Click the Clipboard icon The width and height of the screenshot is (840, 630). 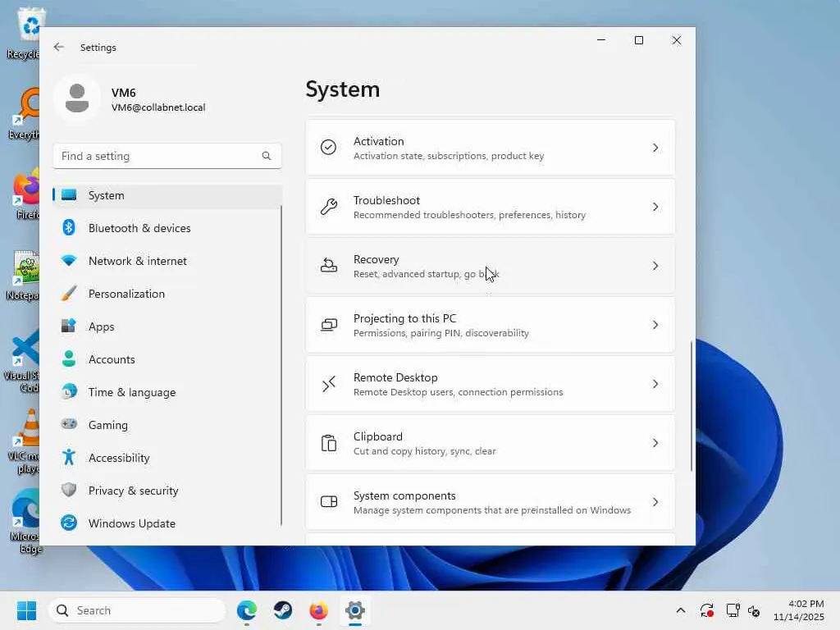pyautogui.click(x=328, y=443)
